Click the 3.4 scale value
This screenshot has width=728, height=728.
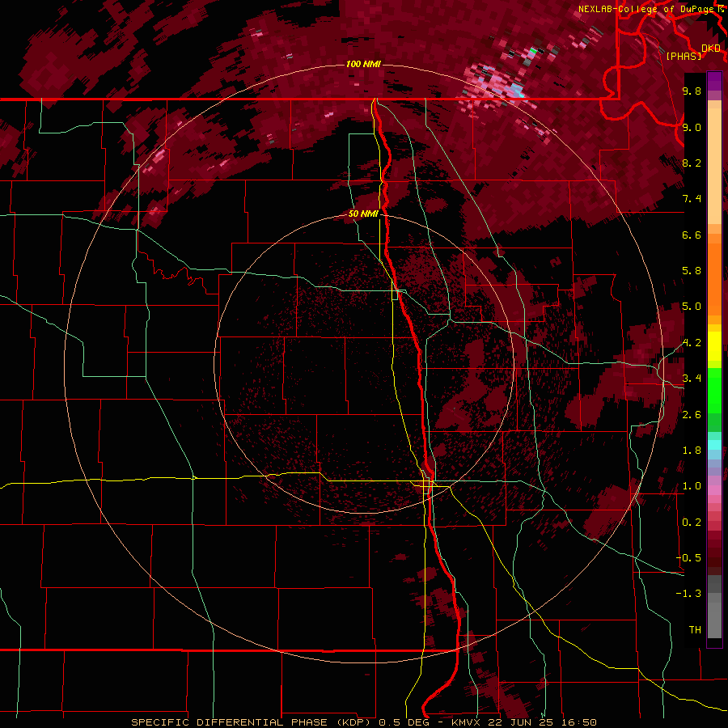point(692,379)
